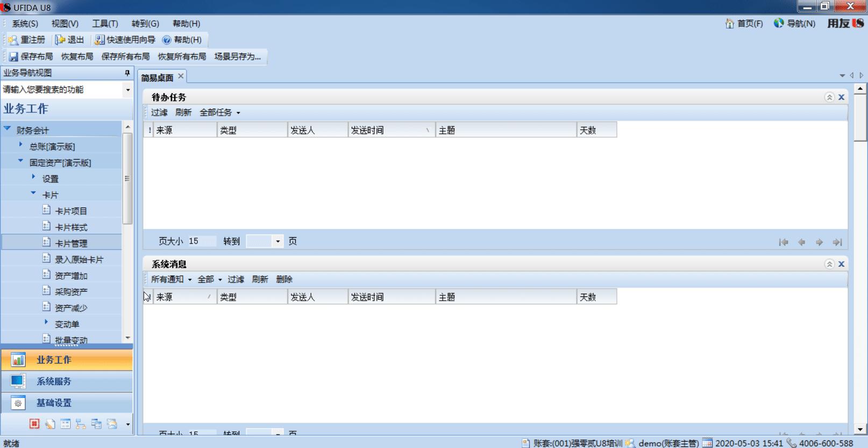Click the 基础设置 gear icon
Viewport: 868px width, 448px height.
point(18,403)
